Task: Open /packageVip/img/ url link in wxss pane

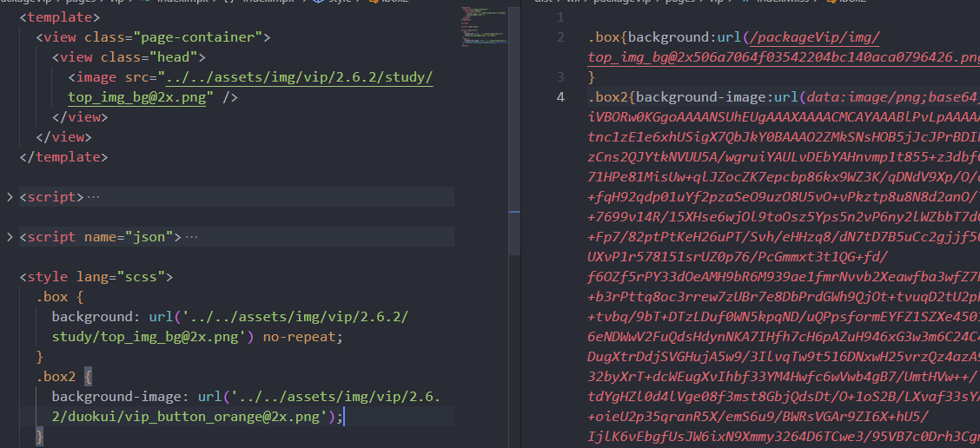Action: tap(814, 37)
